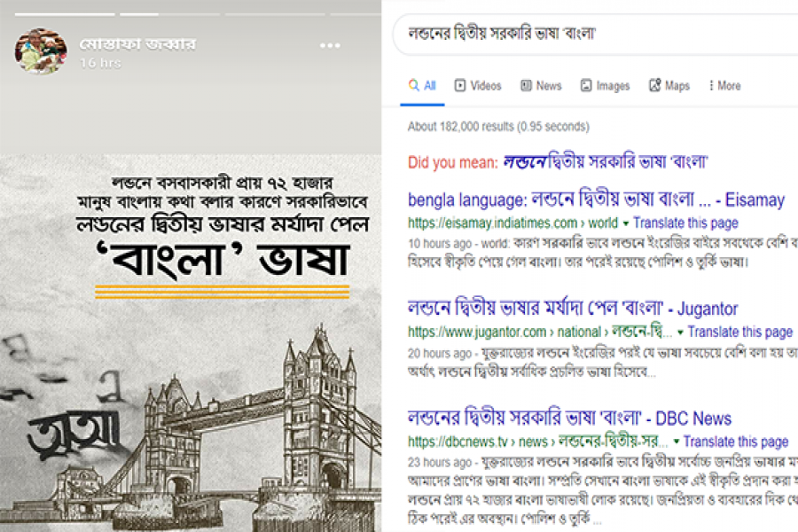Open the three-dot story options menu
Viewport: 798px width, 532px height.
(x=330, y=45)
